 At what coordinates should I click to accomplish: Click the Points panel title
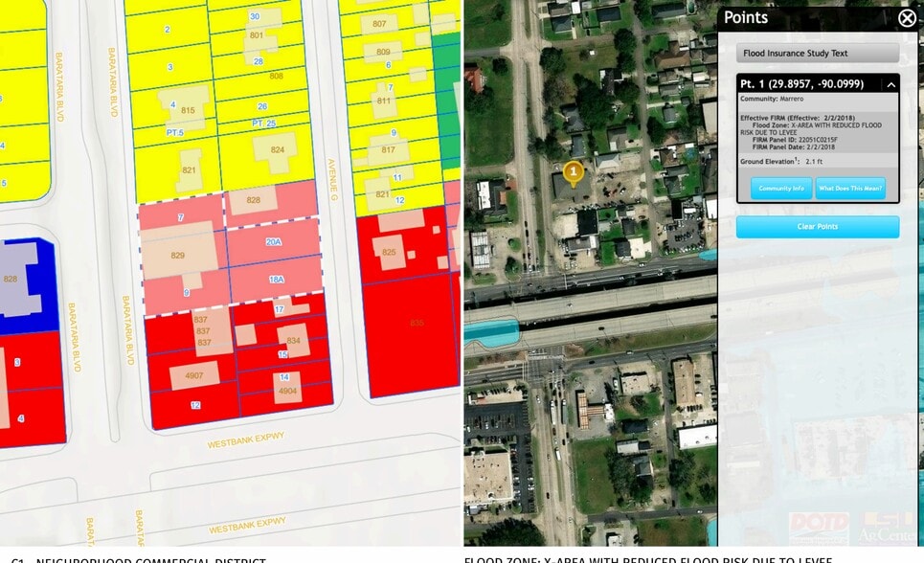pos(746,17)
